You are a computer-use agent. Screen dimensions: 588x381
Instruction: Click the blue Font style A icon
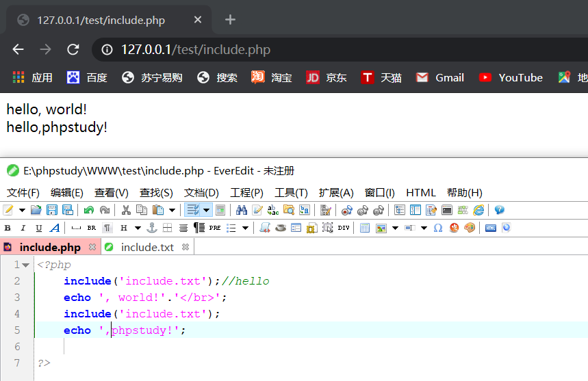pyautogui.click(x=55, y=228)
